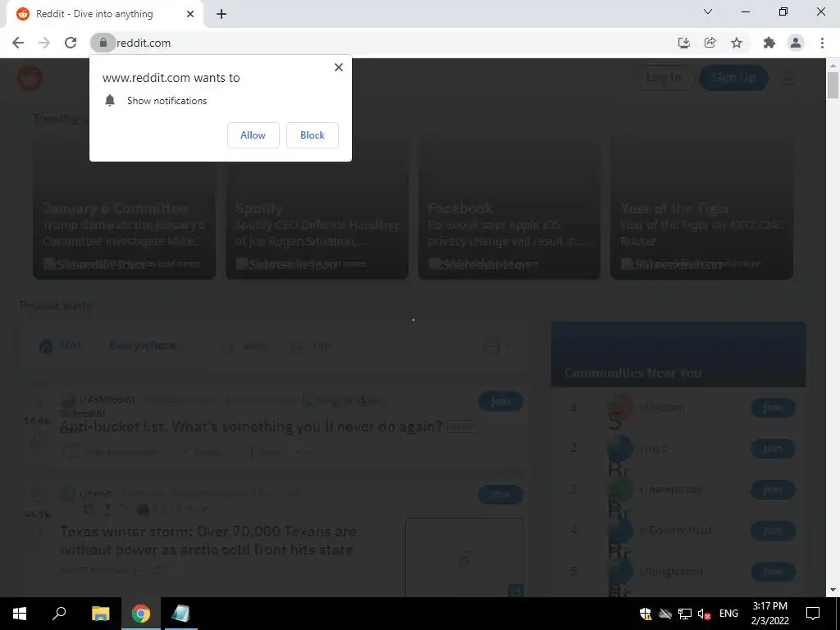Open the Action Center notifications icon
This screenshot has height=630, width=840.
pyautogui.click(x=813, y=614)
